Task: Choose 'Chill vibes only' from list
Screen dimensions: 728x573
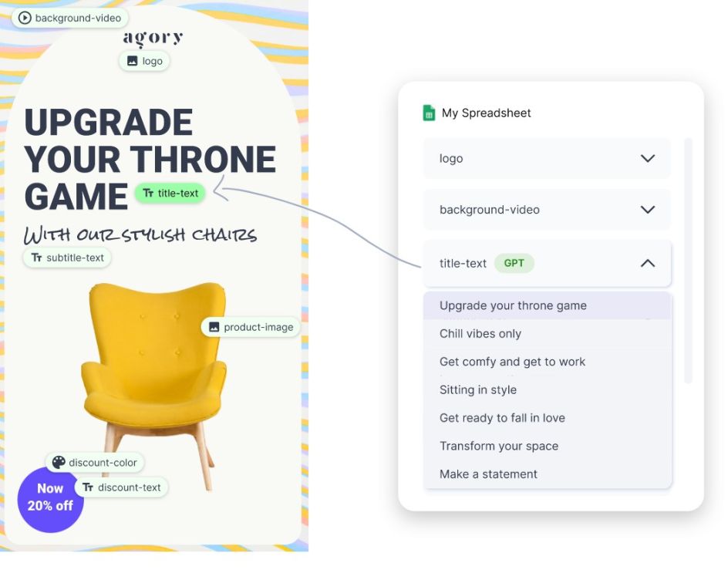Action: click(x=480, y=334)
